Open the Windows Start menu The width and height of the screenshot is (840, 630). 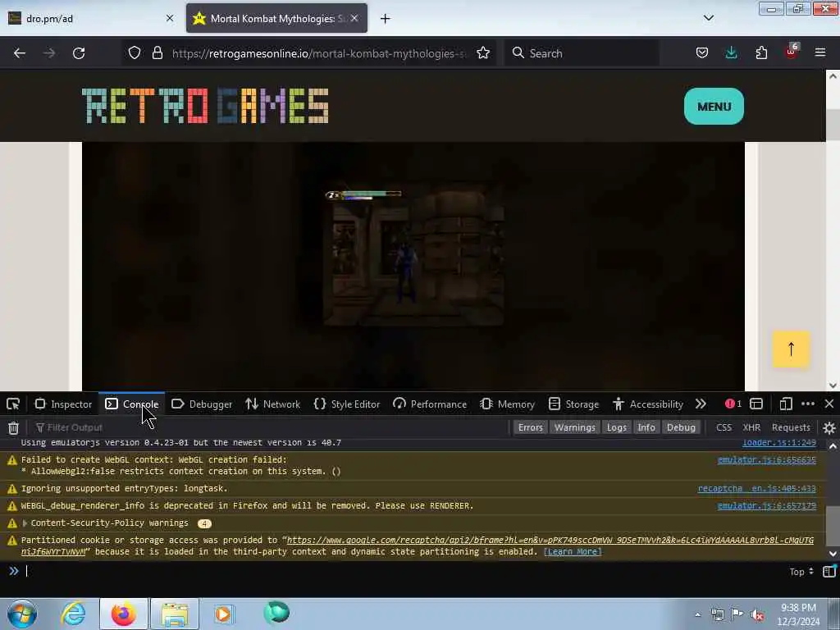pos(22,614)
